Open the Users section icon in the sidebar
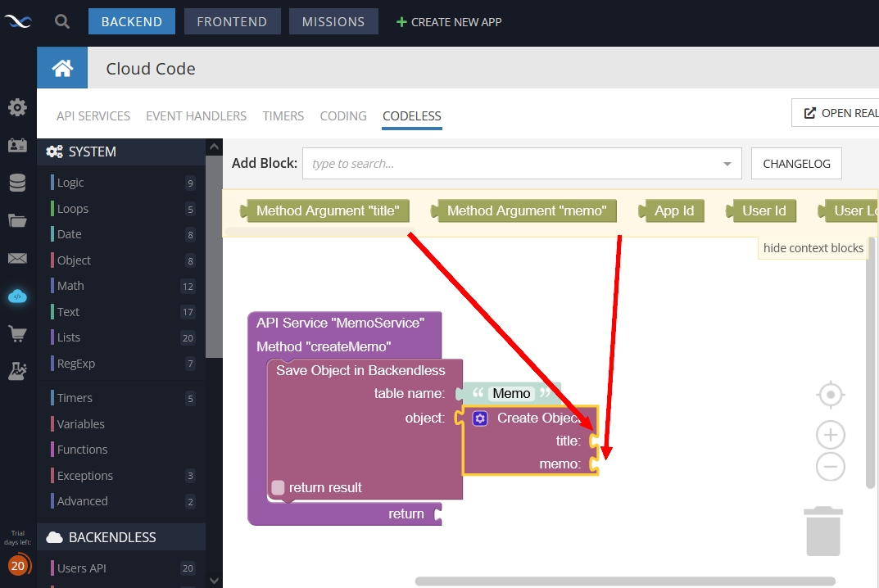This screenshot has width=879, height=588. coord(17,145)
